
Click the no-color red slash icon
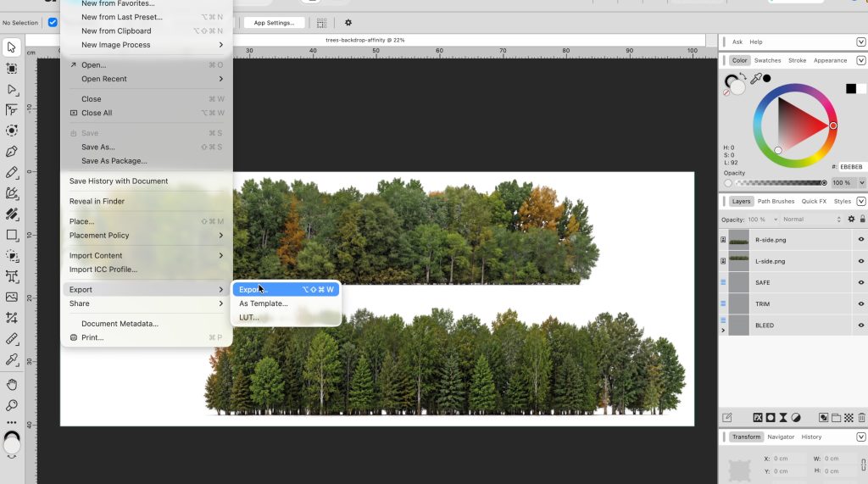726,92
